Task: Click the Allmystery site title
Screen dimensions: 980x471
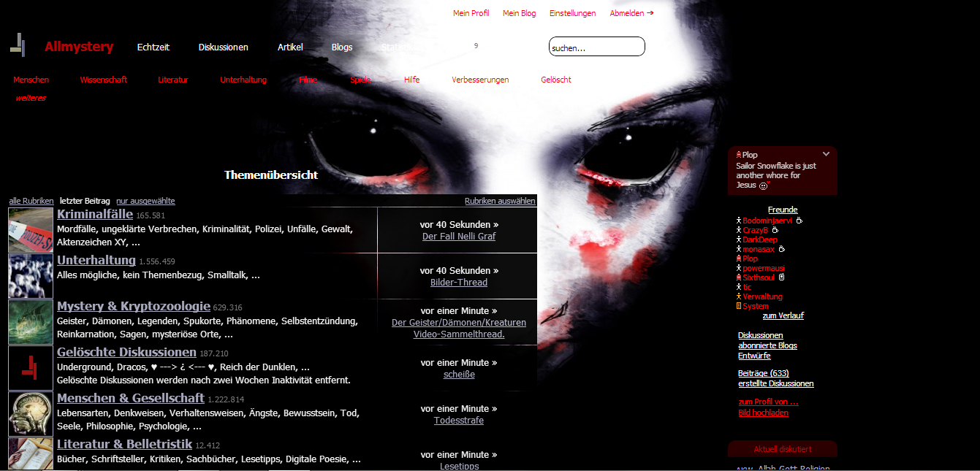Action: pyautogui.click(x=79, y=47)
